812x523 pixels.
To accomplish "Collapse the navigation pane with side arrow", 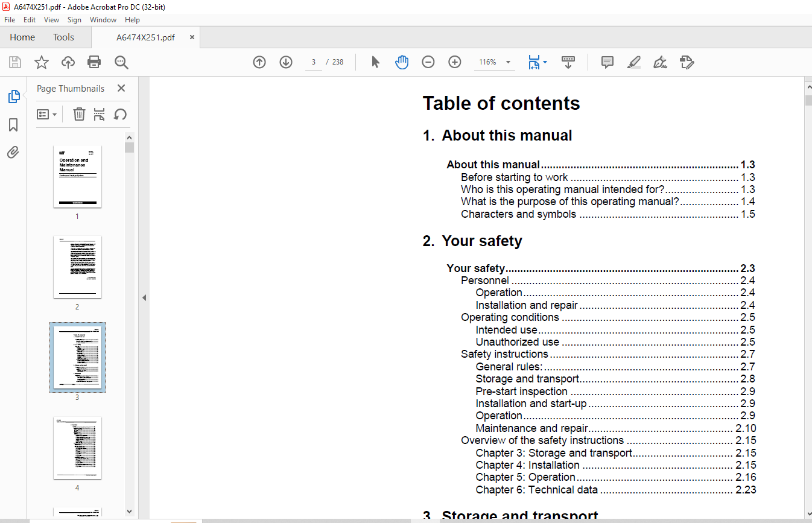I will [144, 298].
